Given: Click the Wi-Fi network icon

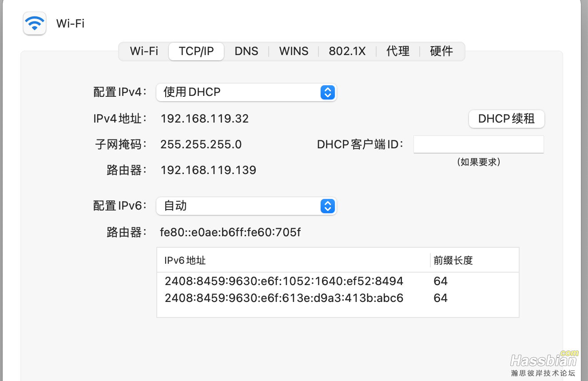Looking at the screenshot, I should pyautogui.click(x=35, y=23).
